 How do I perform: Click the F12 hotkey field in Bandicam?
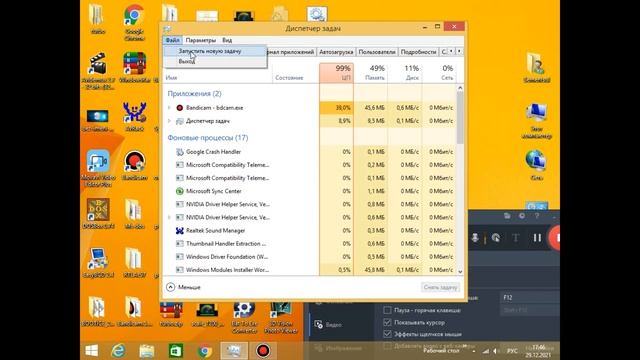(530, 298)
